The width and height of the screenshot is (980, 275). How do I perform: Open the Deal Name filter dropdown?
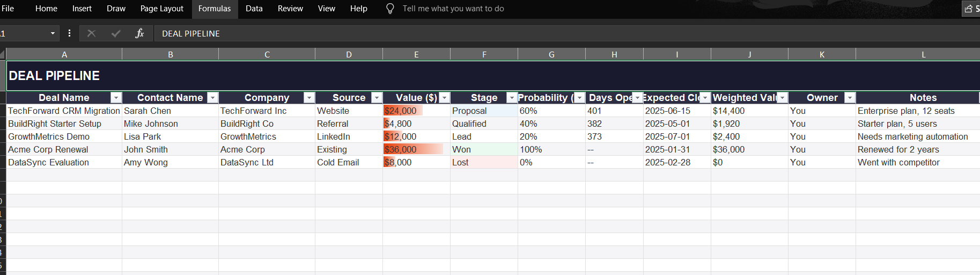pos(116,98)
